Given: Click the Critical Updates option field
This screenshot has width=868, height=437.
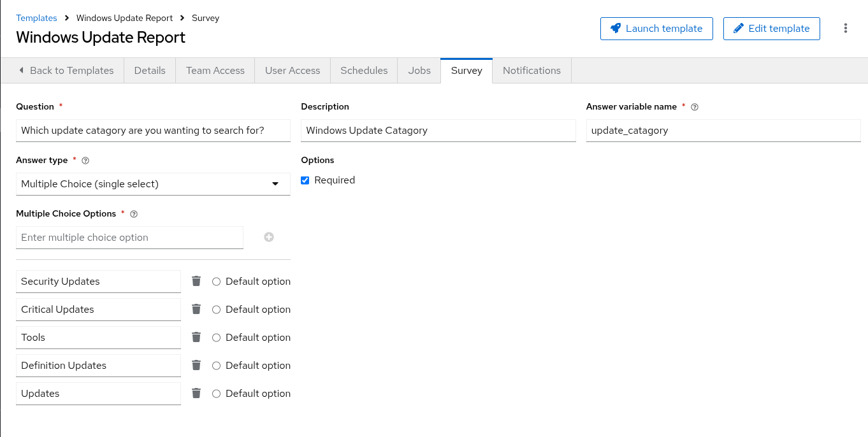Looking at the screenshot, I should (x=98, y=310).
